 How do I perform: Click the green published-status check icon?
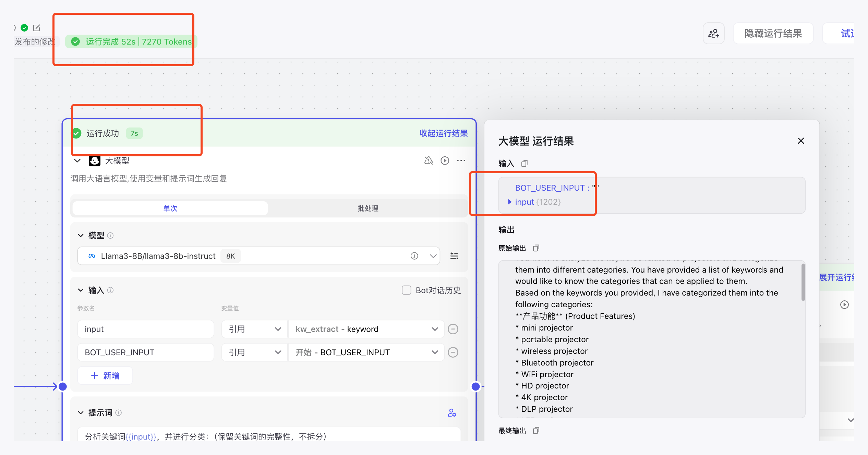pos(24,28)
